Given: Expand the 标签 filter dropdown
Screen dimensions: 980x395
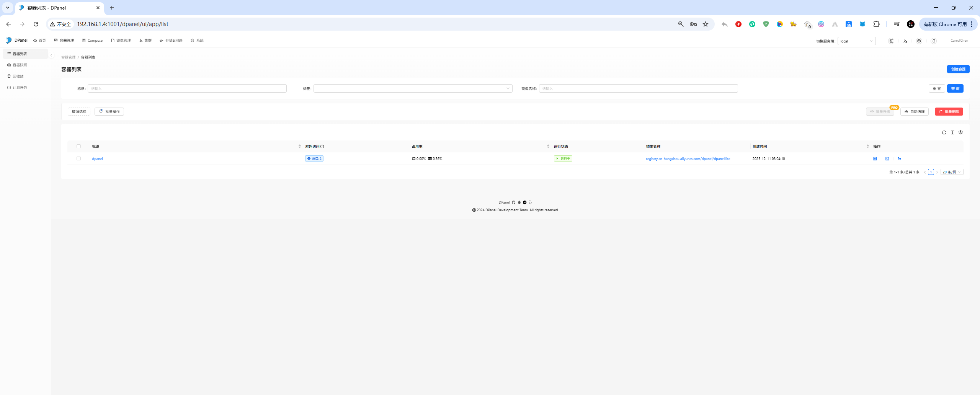Looking at the screenshot, I should pos(413,88).
